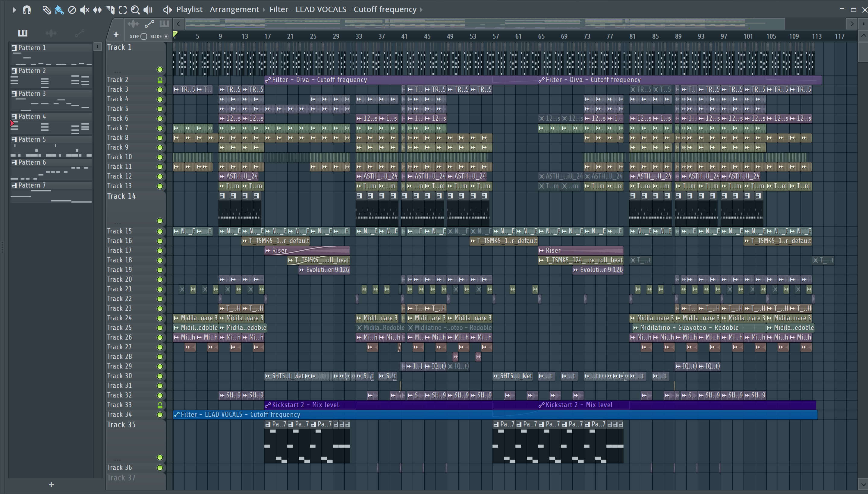Screen dimensions: 868x494
Task: Open first Kickstart 2 - Mix level clip
Action: (x=401, y=405)
